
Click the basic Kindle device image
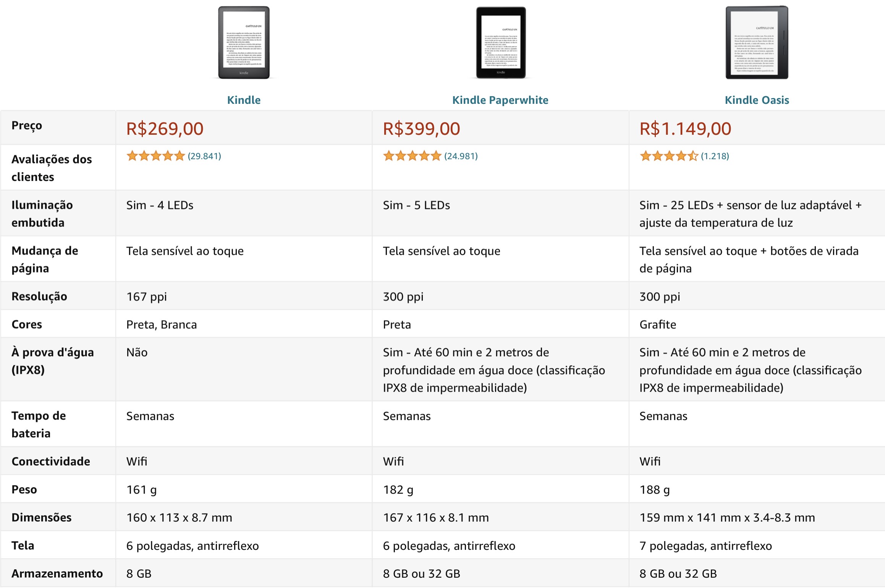coord(244,42)
